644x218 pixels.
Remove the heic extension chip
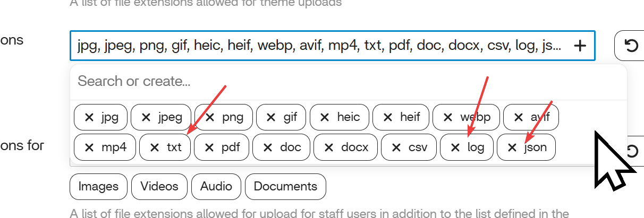coord(325,117)
